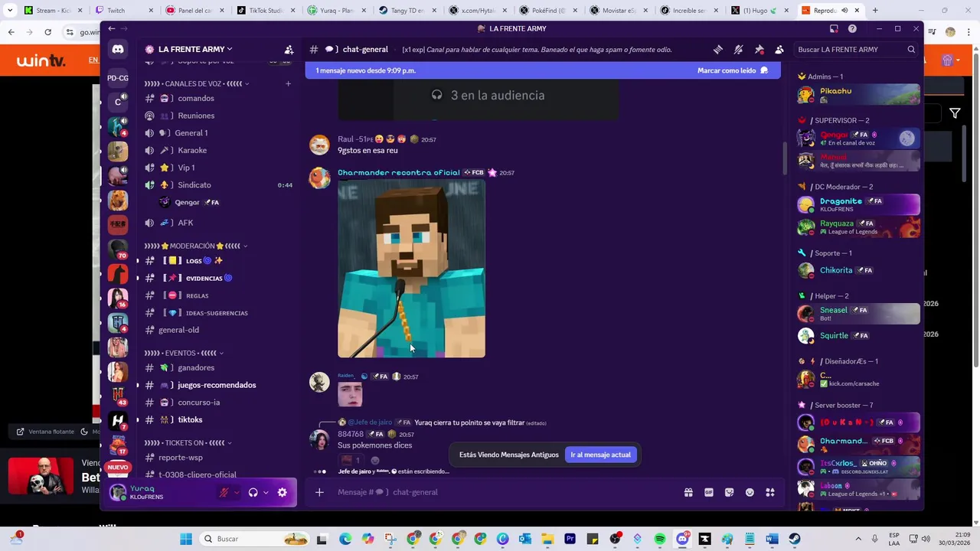Open Squirtle helper member entry
This screenshot has width=980, height=551.
tap(858, 335)
